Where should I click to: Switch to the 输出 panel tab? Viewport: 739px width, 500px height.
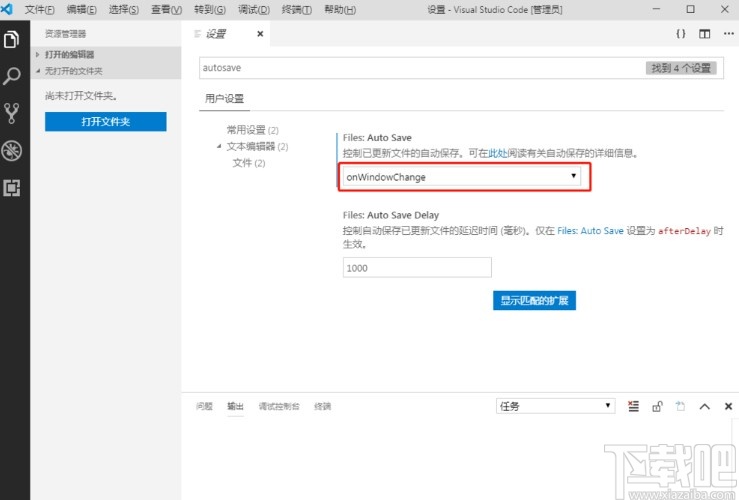pos(235,406)
